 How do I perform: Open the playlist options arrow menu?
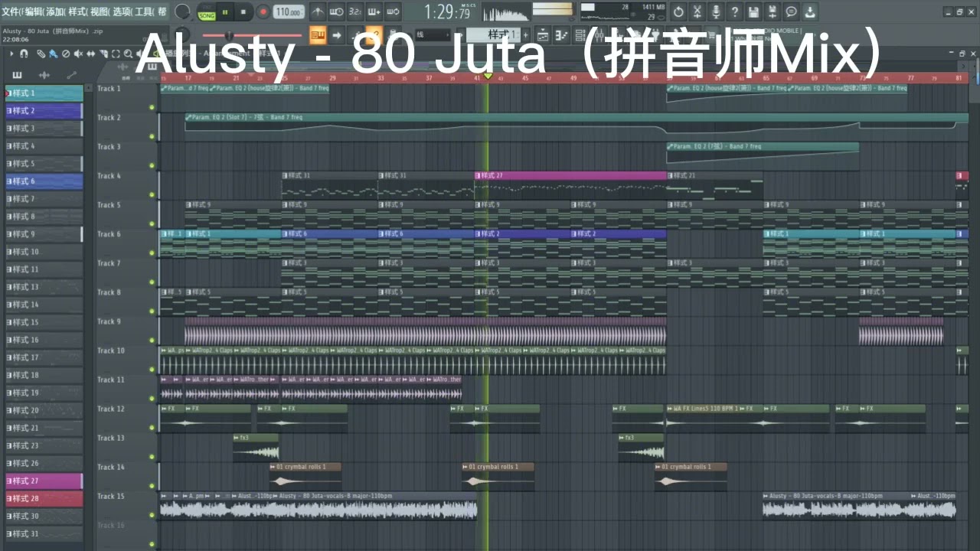[x=11, y=54]
